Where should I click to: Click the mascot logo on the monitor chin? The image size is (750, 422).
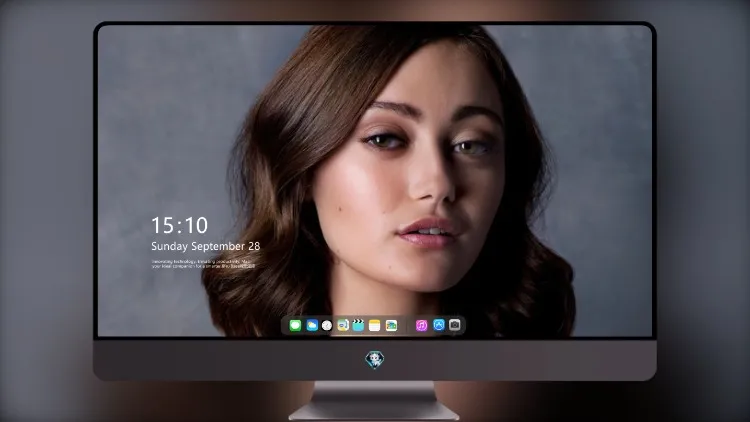click(375, 359)
